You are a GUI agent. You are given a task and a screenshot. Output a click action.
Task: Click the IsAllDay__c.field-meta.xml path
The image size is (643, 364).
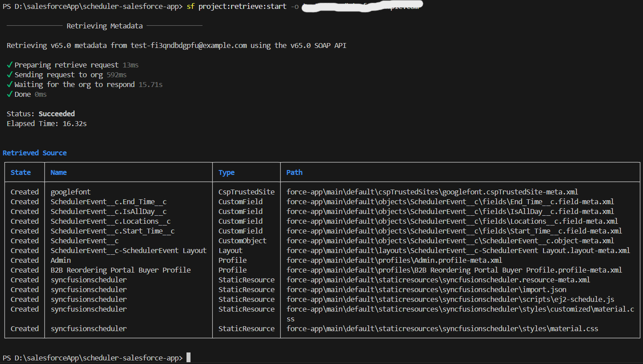pos(450,211)
